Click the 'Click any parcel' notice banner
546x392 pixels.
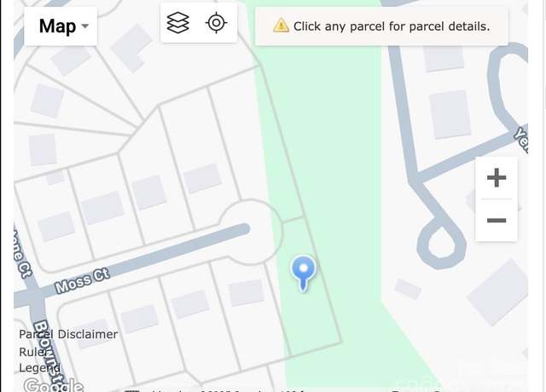[x=381, y=26]
